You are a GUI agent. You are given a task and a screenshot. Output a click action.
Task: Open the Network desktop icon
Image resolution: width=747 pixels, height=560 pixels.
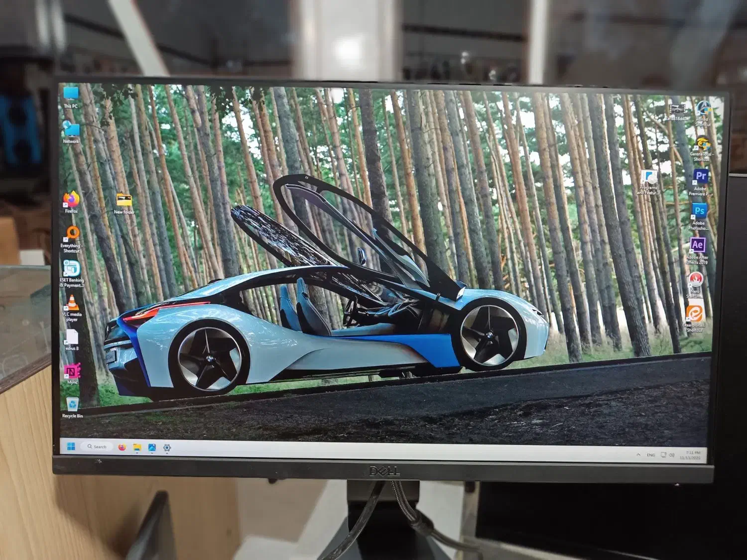[x=71, y=133]
